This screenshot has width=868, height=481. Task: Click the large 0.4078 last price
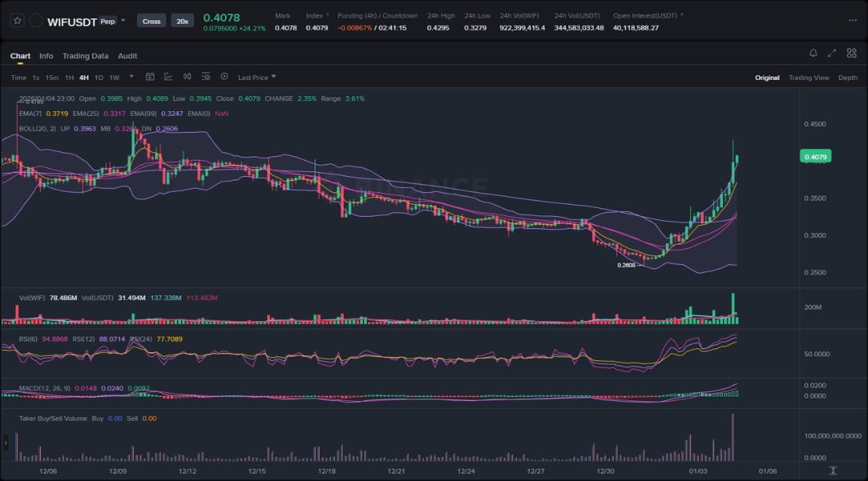(x=222, y=17)
